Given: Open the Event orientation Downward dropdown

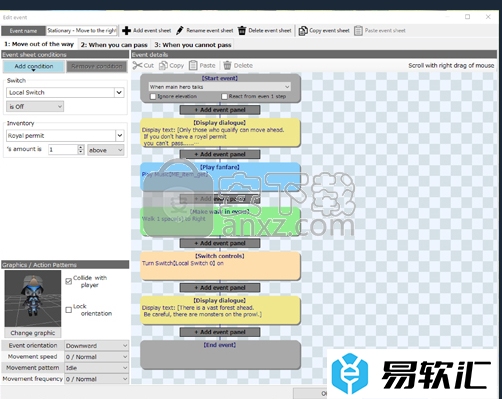Looking at the screenshot, I should point(97,346).
